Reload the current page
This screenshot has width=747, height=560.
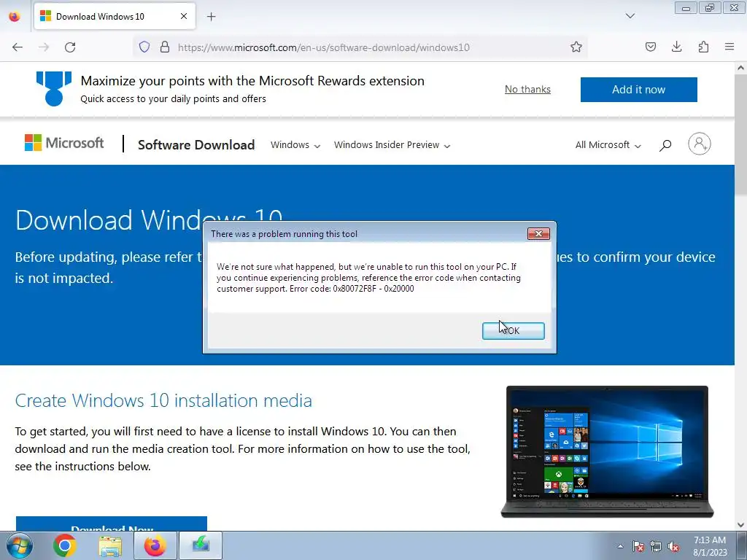[x=70, y=47]
